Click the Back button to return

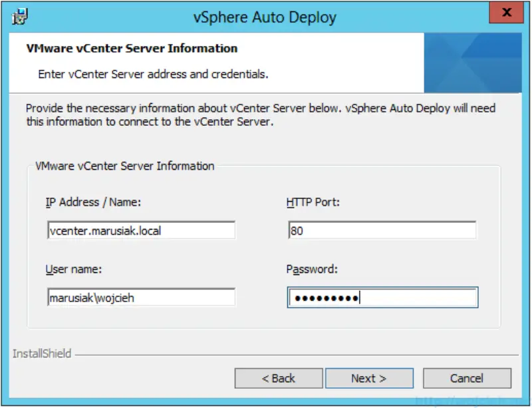click(278, 378)
